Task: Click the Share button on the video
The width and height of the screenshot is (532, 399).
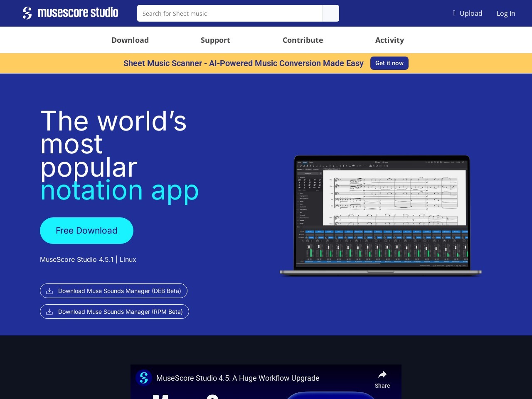Action: click(382, 379)
